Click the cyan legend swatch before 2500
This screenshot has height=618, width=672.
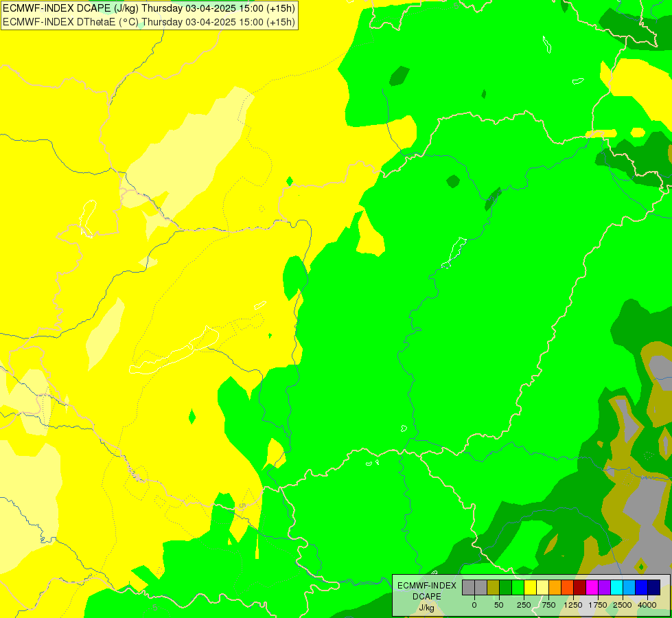coord(616,587)
